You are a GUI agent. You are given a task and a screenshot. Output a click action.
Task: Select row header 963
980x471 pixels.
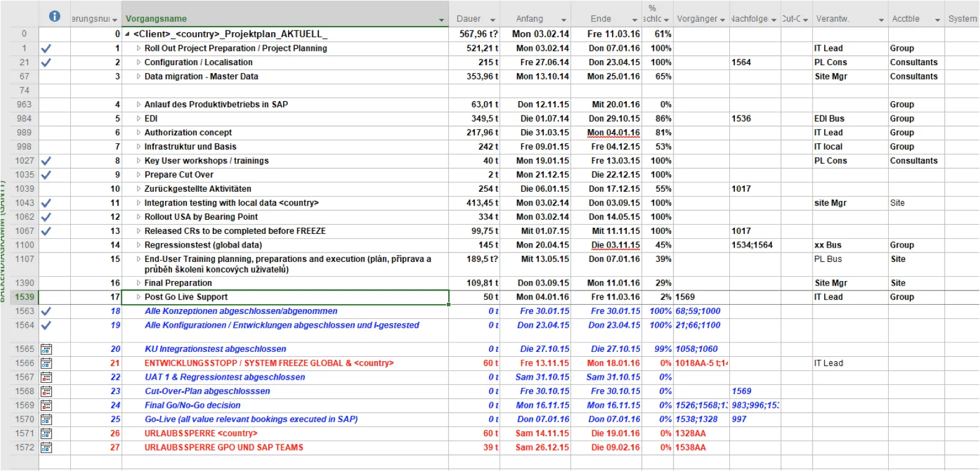[24, 105]
